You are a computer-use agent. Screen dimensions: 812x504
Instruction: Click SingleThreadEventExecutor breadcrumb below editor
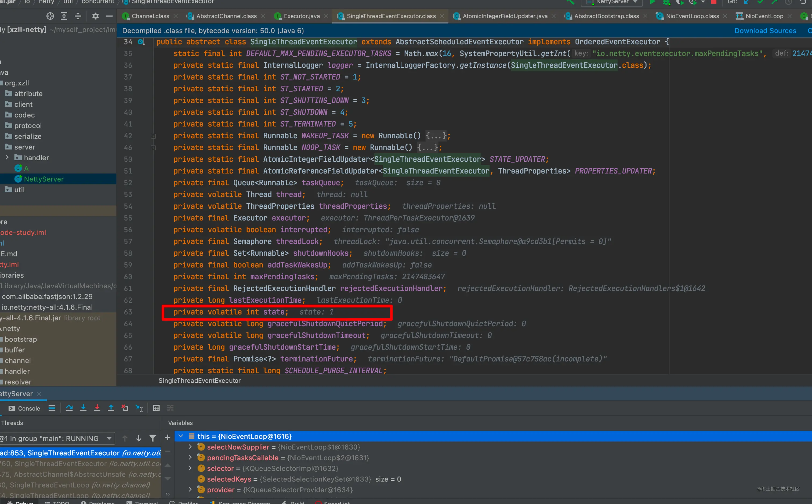199,380
